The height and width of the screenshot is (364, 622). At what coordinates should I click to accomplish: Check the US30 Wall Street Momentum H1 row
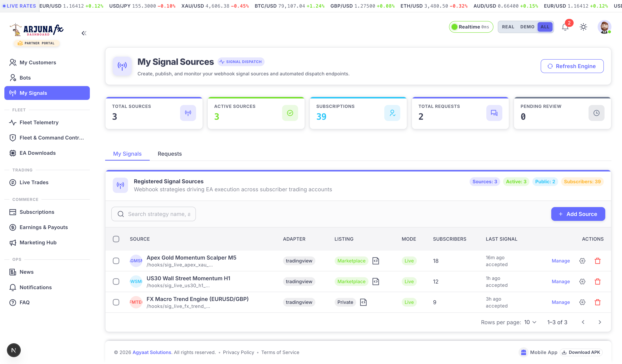pyautogui.click(x=116, y=281)
